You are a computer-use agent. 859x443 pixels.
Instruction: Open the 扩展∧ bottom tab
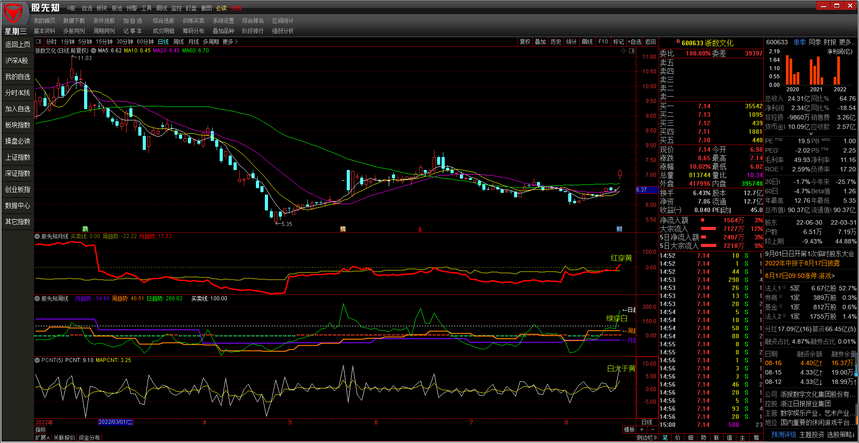tap(43, 438)
